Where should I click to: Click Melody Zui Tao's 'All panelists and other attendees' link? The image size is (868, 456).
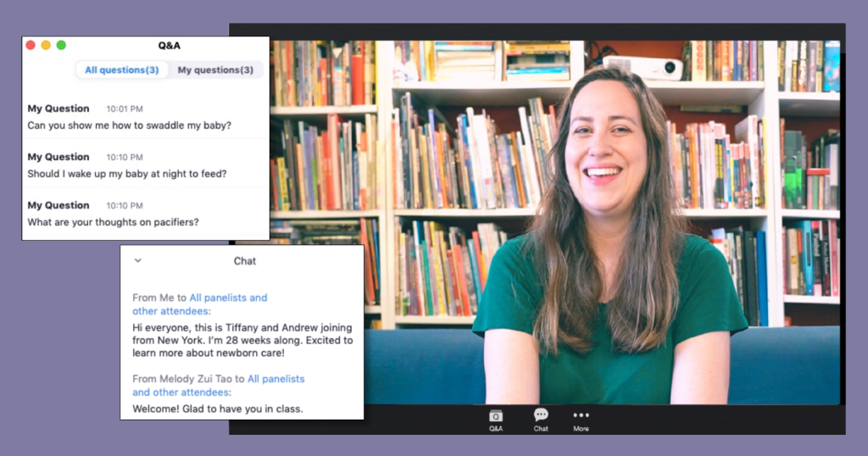(x=219, y=385)
